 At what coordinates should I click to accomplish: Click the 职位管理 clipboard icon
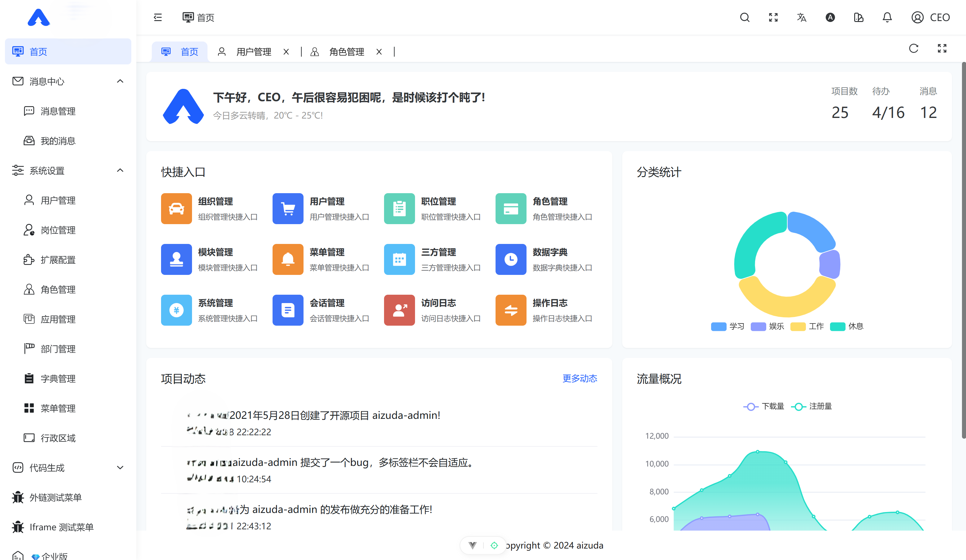(400, 208)
